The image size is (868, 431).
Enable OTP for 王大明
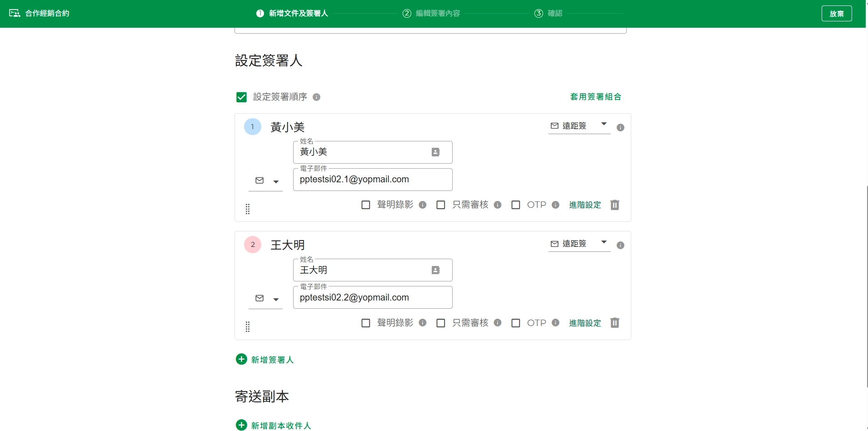(x=516, y=323)
